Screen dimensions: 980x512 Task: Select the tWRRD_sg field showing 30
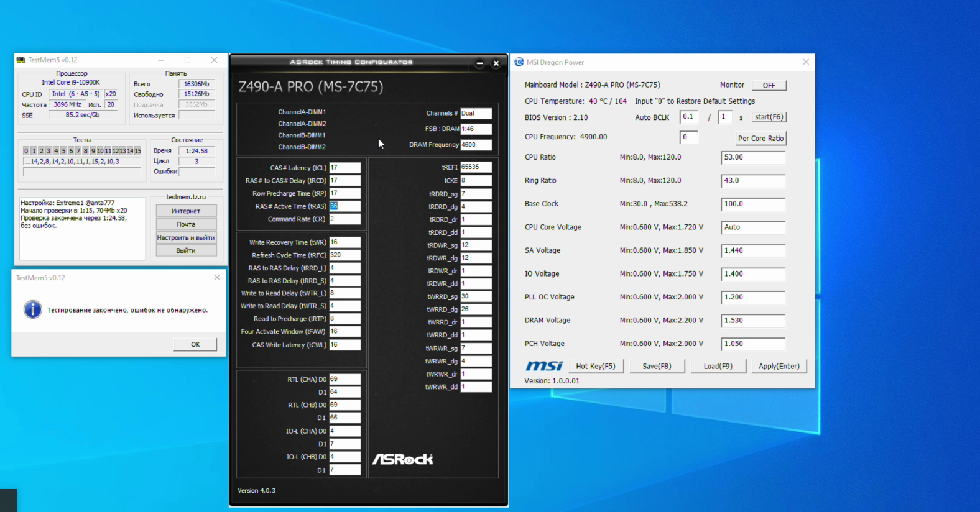click(476, 296)
